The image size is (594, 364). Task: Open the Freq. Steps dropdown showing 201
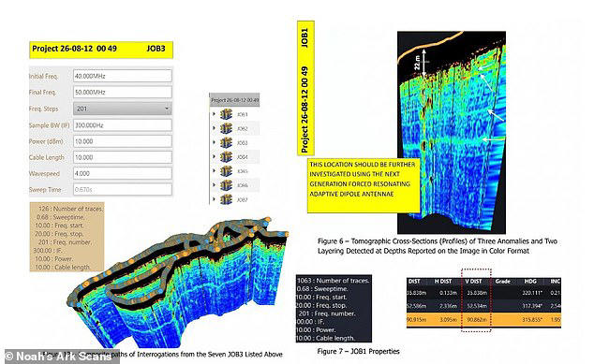pyautogui.click(x=123, y=109)
